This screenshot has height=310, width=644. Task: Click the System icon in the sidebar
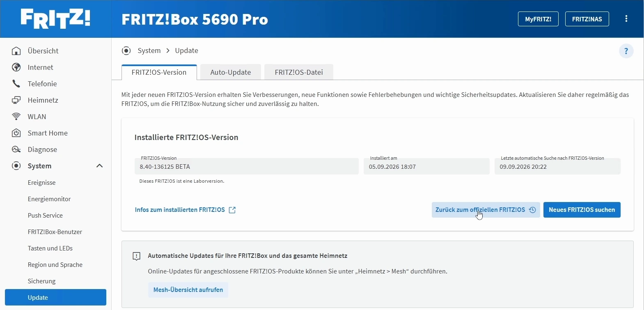click(16, 166)
